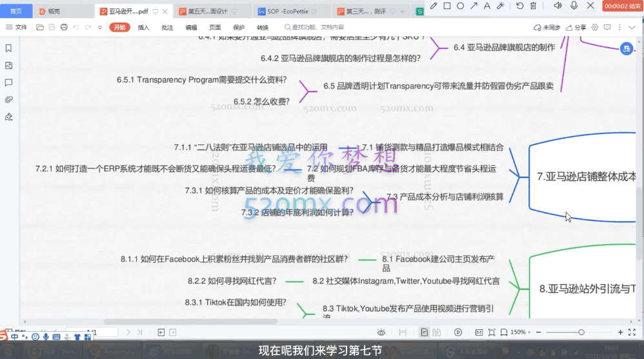Expand the quick access toolbar dropdown

tap(100, 28)
